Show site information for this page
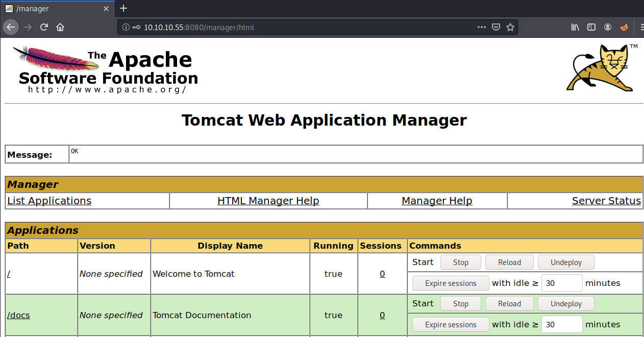644x337 pixels. (x=126, y=27)
